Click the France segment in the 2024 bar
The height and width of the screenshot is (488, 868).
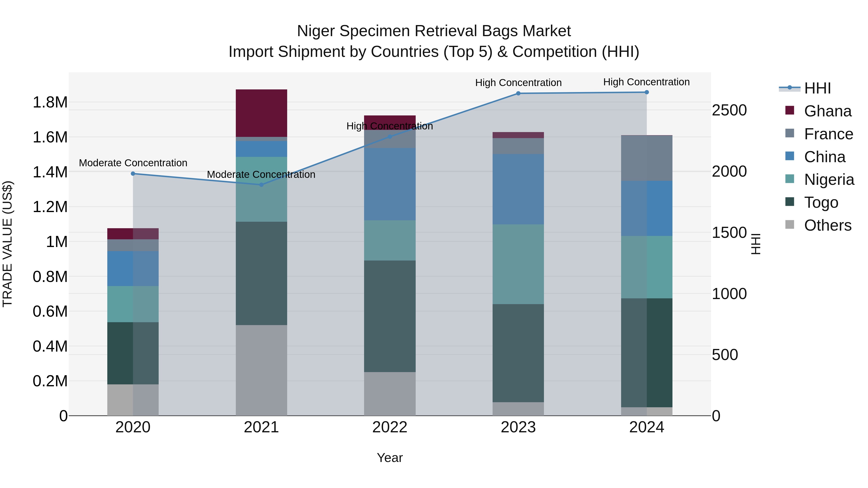647,158
